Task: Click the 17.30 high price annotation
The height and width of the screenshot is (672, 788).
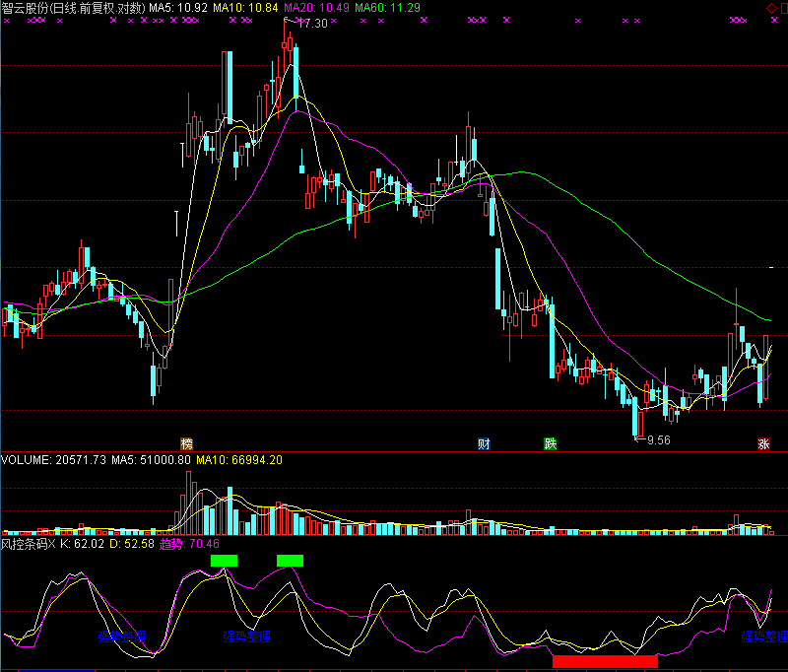Action: coord(312,24)
